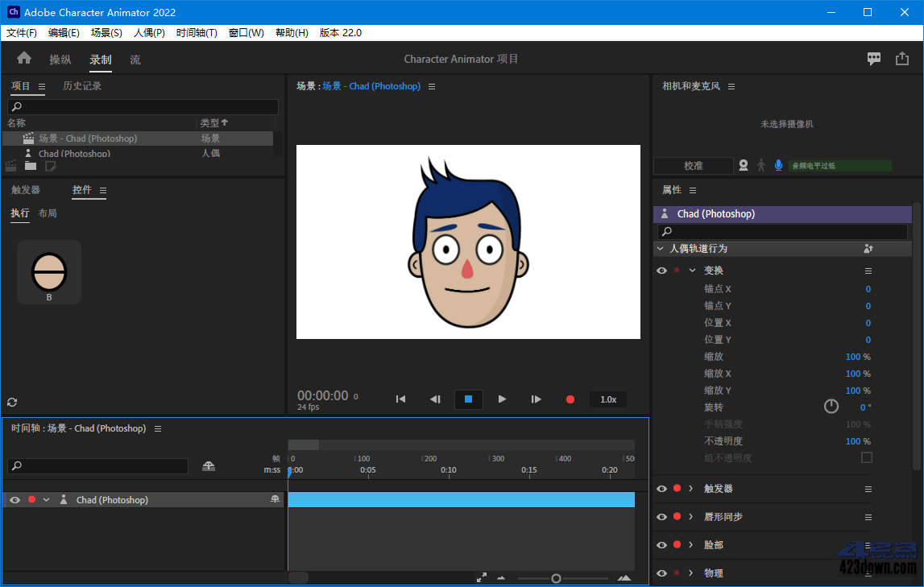Toggle the 组不透明度 checkbox
This screenshot has height=587, width=924.
pyautogui.click(x=866, y=457)
